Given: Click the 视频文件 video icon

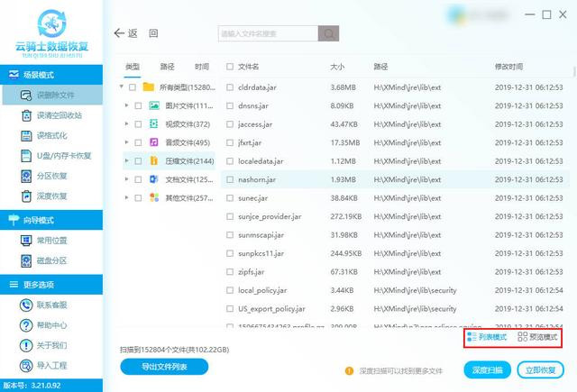Looking at the screenshot, I should pyautogui.click(x=154, y=124).
